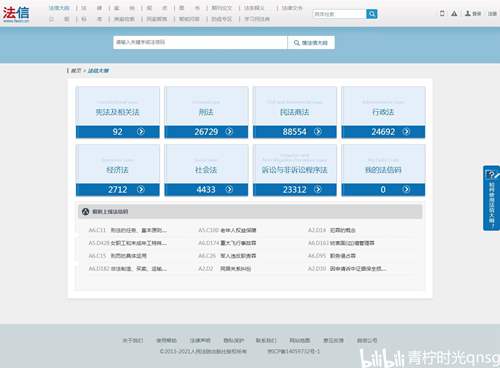Click the arrow icon beside 23312 on the litigation card
The width and height of the screenshot is (500, 368).
pos(318,189)
